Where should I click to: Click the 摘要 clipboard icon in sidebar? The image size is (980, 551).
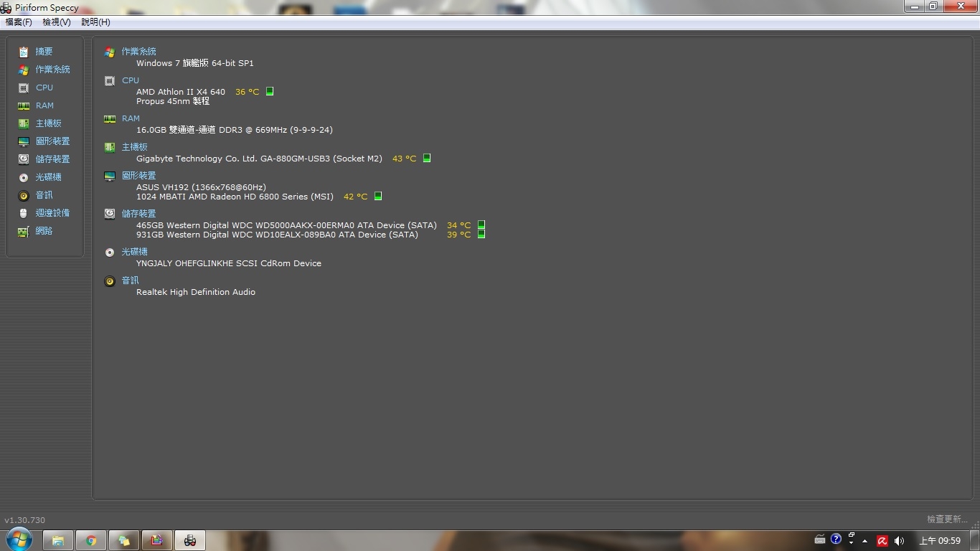(24, 52)
